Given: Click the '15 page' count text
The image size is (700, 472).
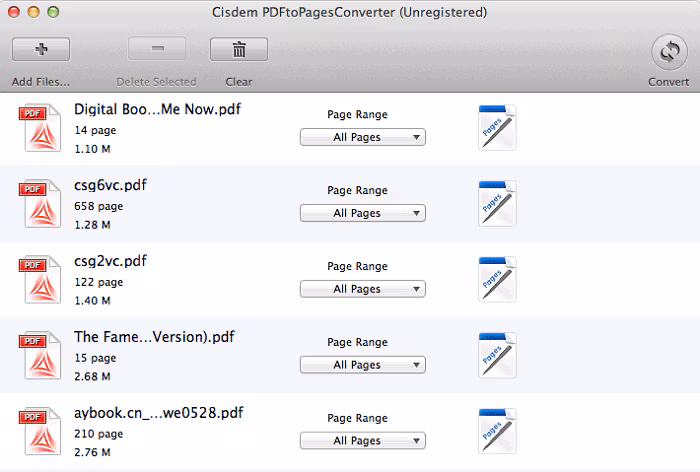Looking at the screenshot, I should point(96,358).
